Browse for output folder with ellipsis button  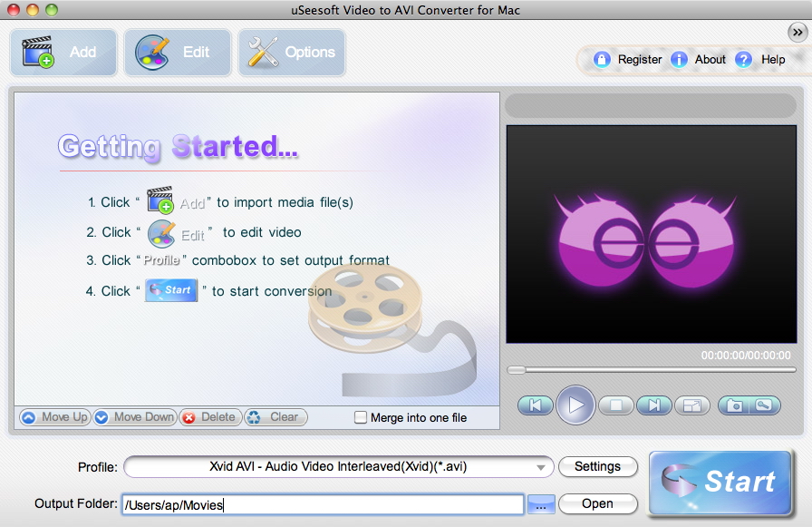541,504
